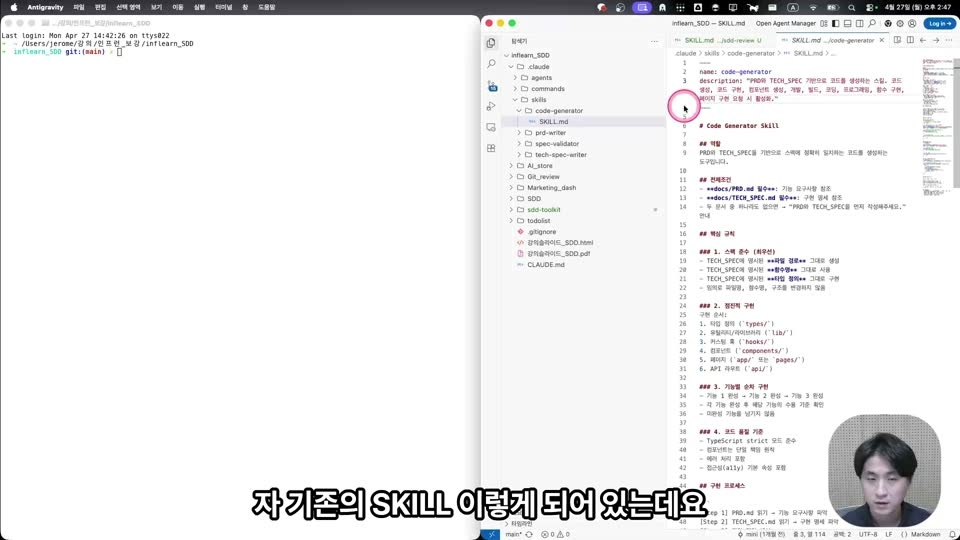Viewport: 960px width, 540px height.
Task: Change the Markdown language mode
Action: click(x=925, y=534)
